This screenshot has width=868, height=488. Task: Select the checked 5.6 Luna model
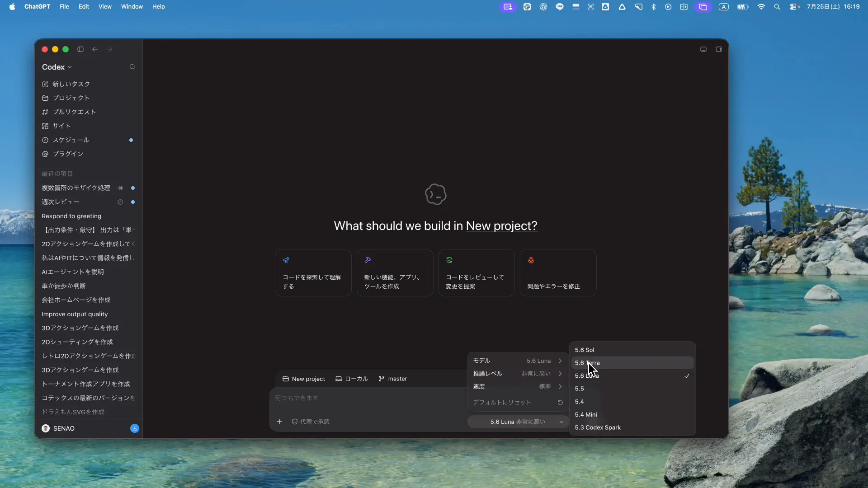(632, 376)
